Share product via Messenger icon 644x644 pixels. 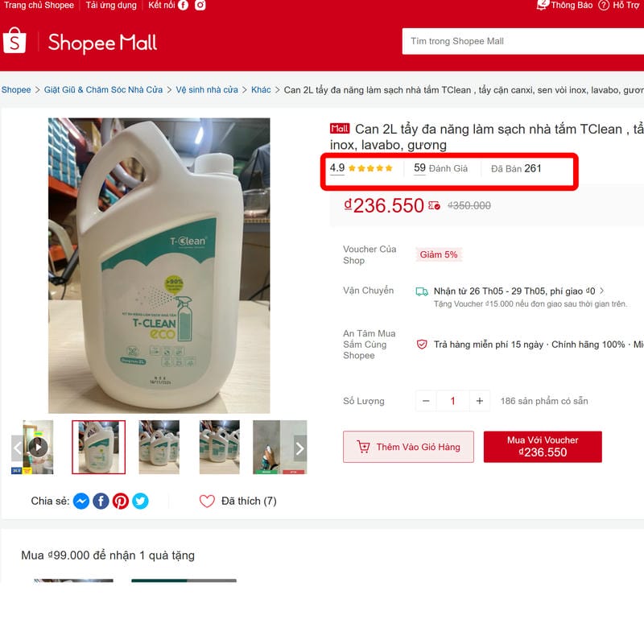coord(81,501)
